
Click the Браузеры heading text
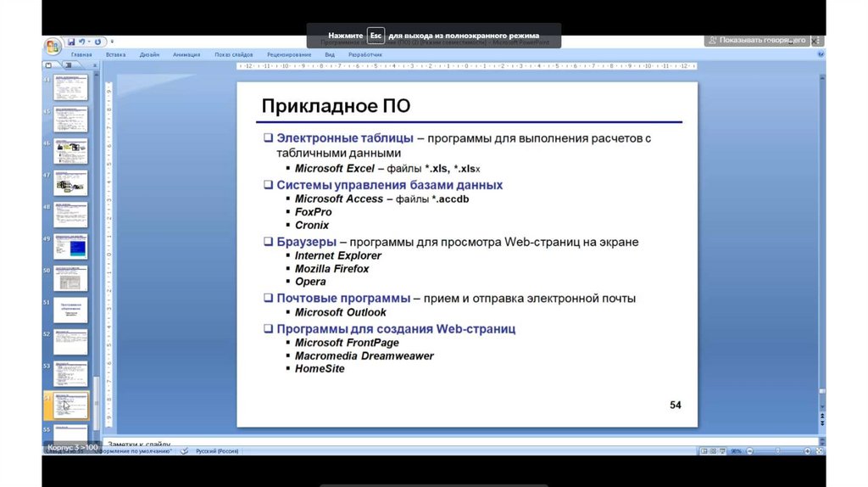(x=306, y=242)
